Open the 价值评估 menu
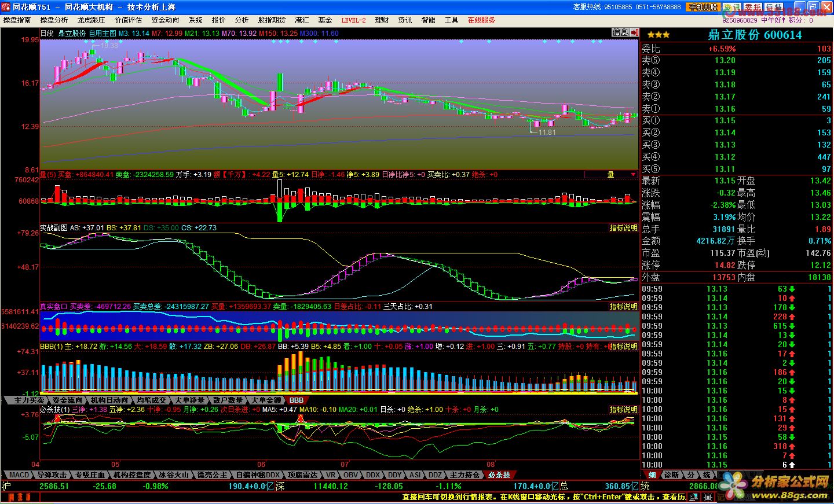This screenshot has height=504, width=834. pos(129,20)
